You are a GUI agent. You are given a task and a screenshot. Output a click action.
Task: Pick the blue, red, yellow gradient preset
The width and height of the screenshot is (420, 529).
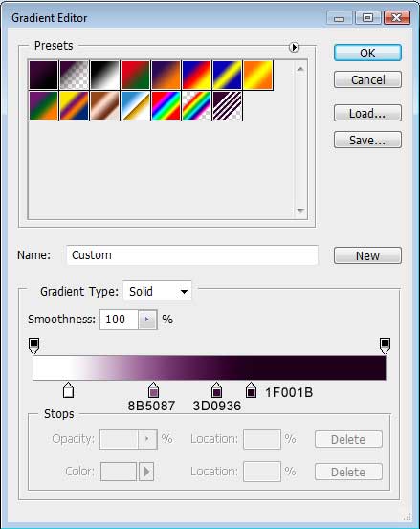(x=197, y=75)
